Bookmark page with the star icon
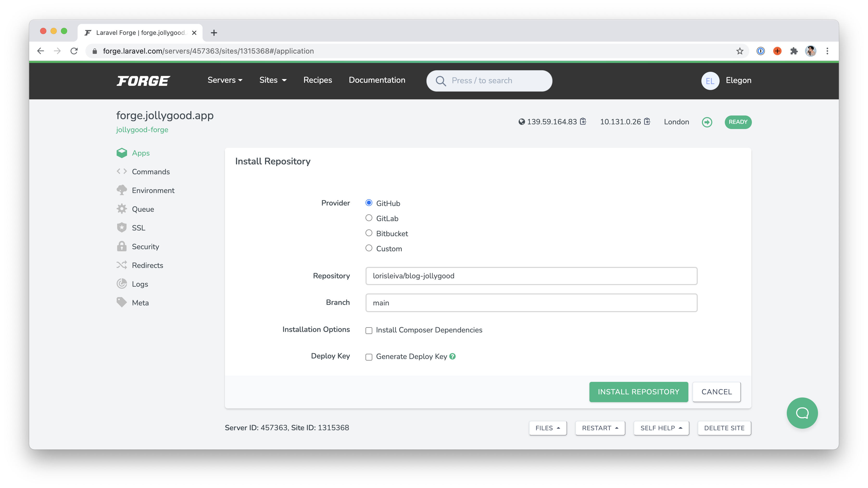The height and width of the screenshot is (488, 868). 740,51
